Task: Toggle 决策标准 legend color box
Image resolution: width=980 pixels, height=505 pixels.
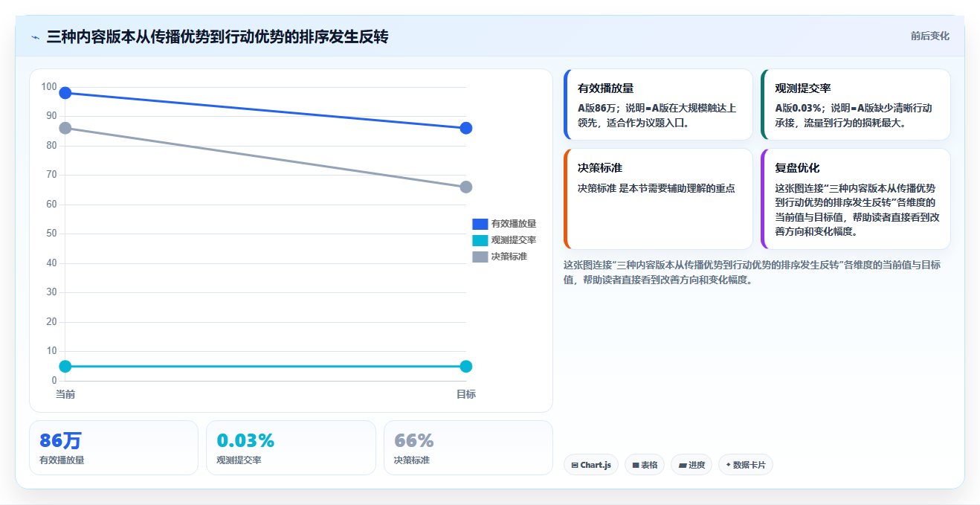Action: 480,257
